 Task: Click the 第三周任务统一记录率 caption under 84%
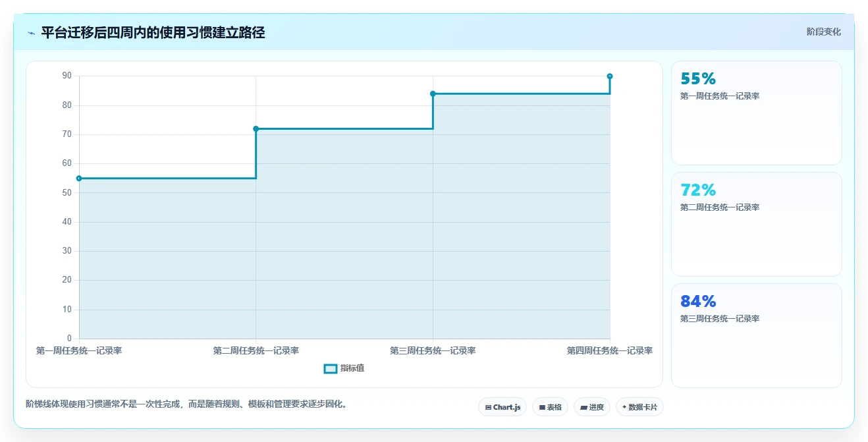[x=720, y=319]
